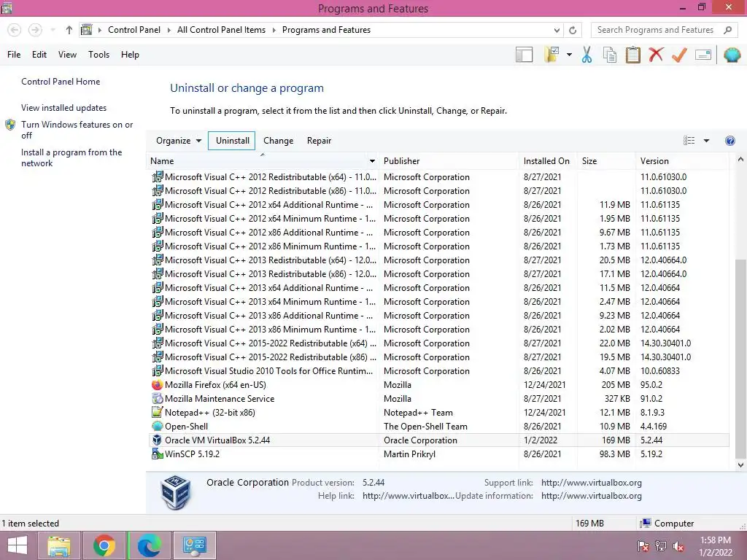This screenshot has width=747, height=560.
Task: Click the scrollbar down arrow
Action: pyautogui.click(x=740, y=465)
